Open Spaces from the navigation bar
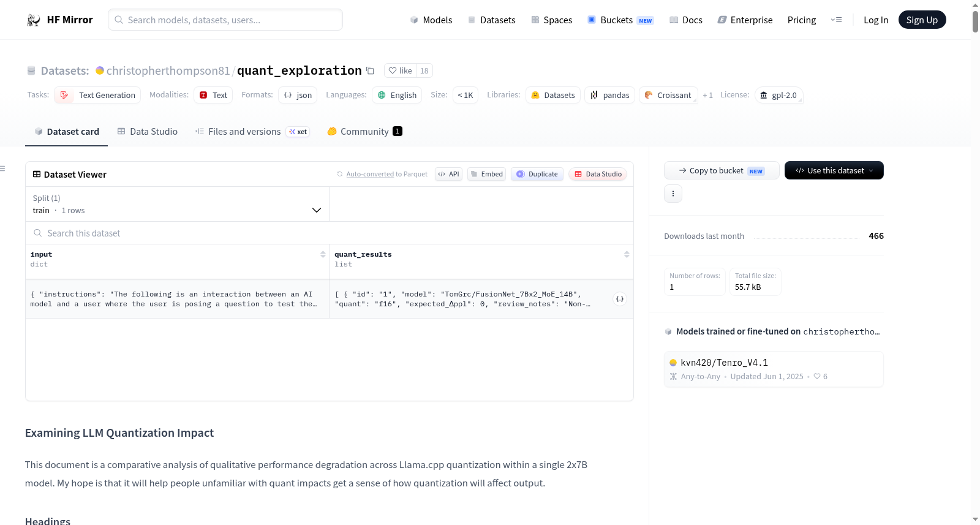This screenshot has width=980, height=525. pyautogui.click(x=552, y=20)
